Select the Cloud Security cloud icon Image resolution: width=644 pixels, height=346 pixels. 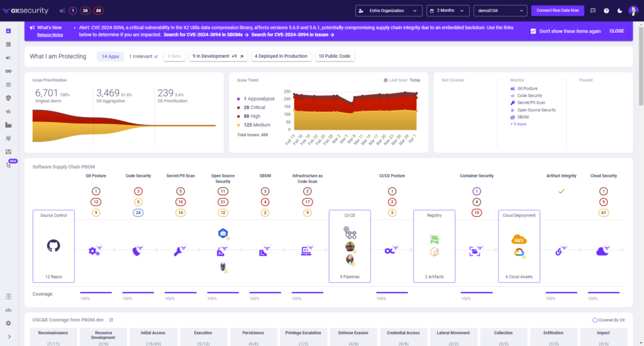[602, 250]
